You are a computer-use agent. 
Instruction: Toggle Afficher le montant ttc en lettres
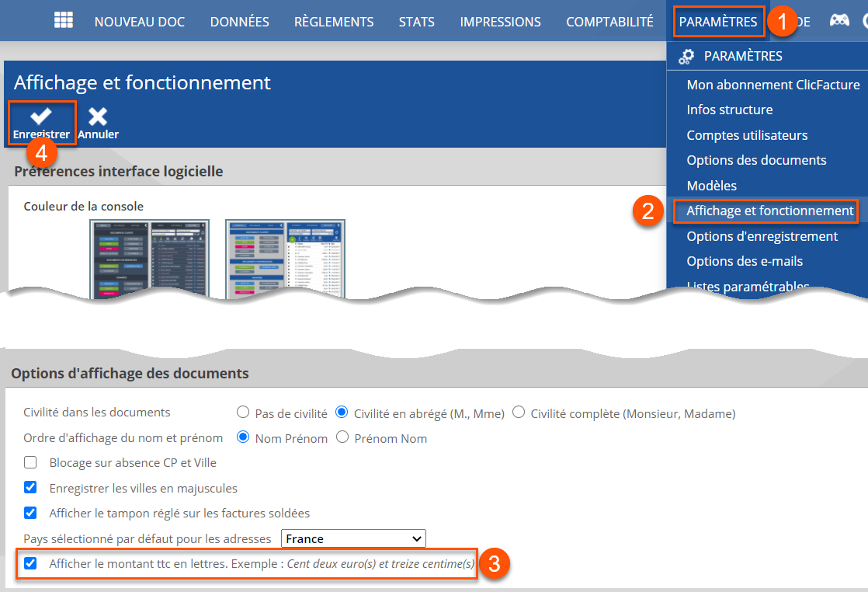(30, 563)
